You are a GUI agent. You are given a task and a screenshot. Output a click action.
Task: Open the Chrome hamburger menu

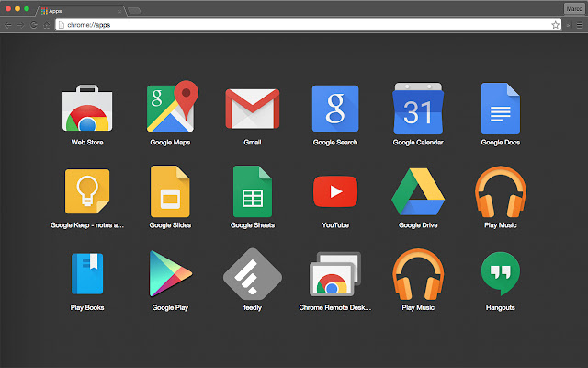tap(580, 25)
